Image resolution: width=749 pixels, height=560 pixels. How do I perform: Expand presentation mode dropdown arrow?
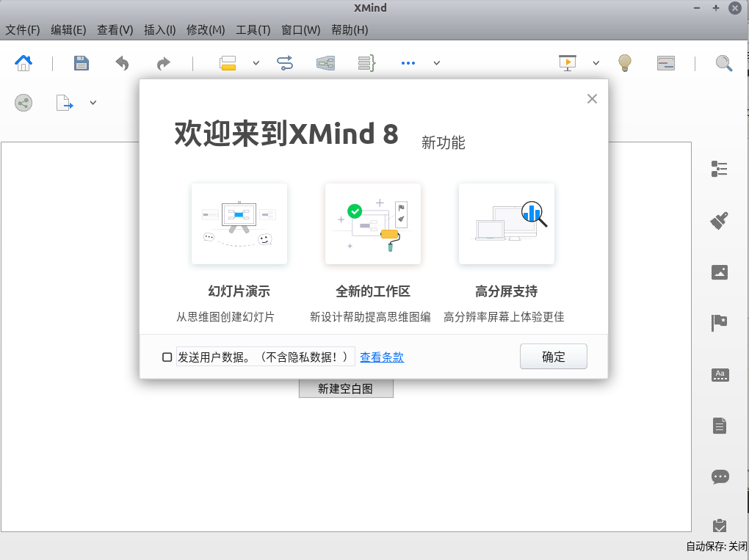pos(596,63)
